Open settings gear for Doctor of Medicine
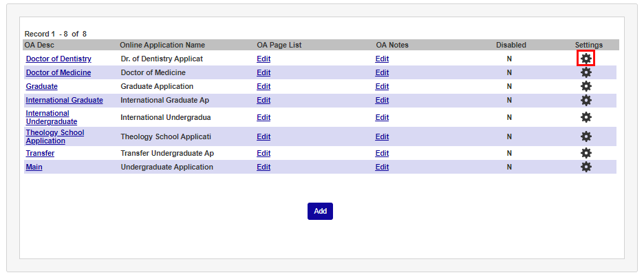This screenshot has height=275, width=644. click(x=586, y=73)
